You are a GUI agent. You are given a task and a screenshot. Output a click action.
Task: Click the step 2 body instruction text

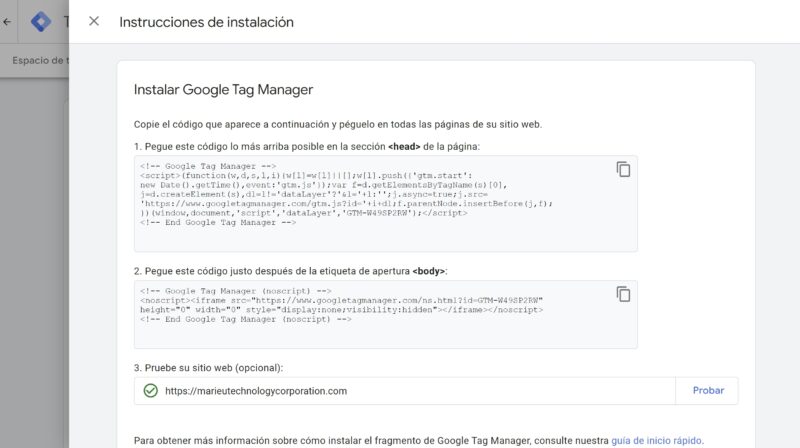point(290,271)
